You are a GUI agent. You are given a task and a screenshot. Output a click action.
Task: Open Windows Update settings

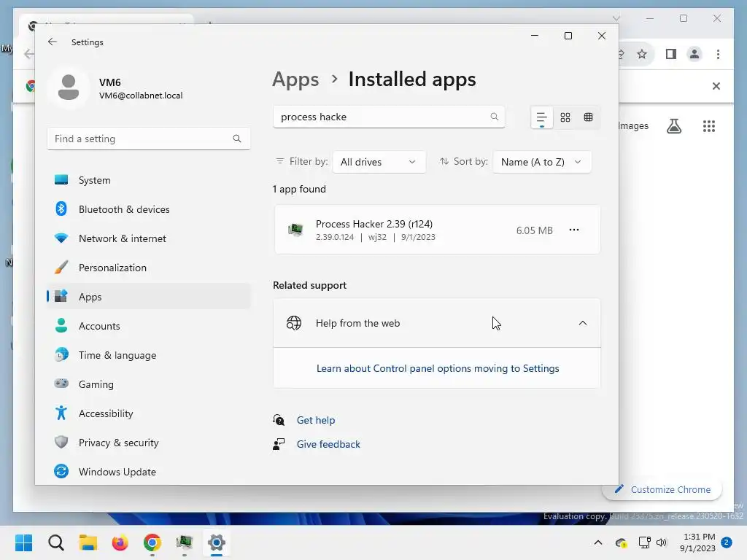coord(149,472)
